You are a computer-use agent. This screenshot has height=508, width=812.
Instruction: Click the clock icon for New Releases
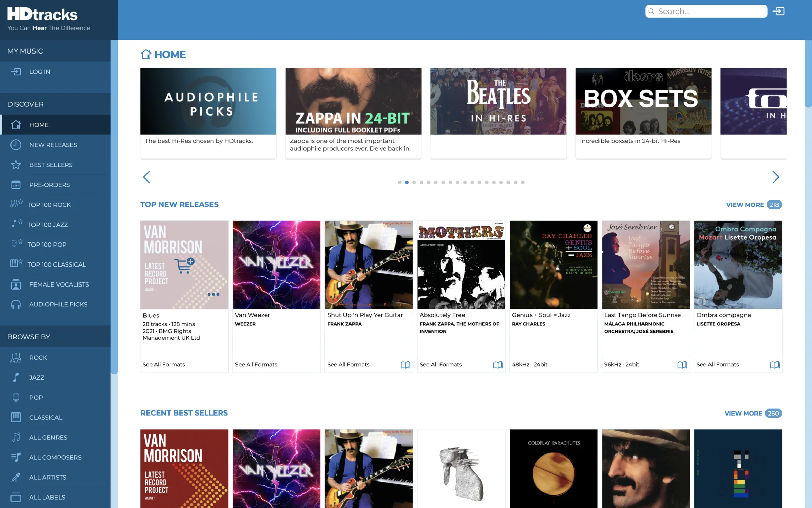click(x=16, y=145)
